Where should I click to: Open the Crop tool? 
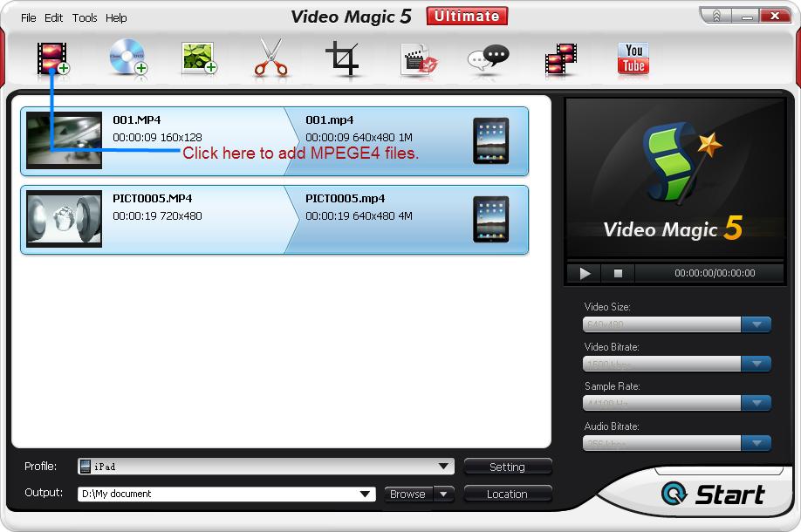pyautogui.click(x=342, y=58)
